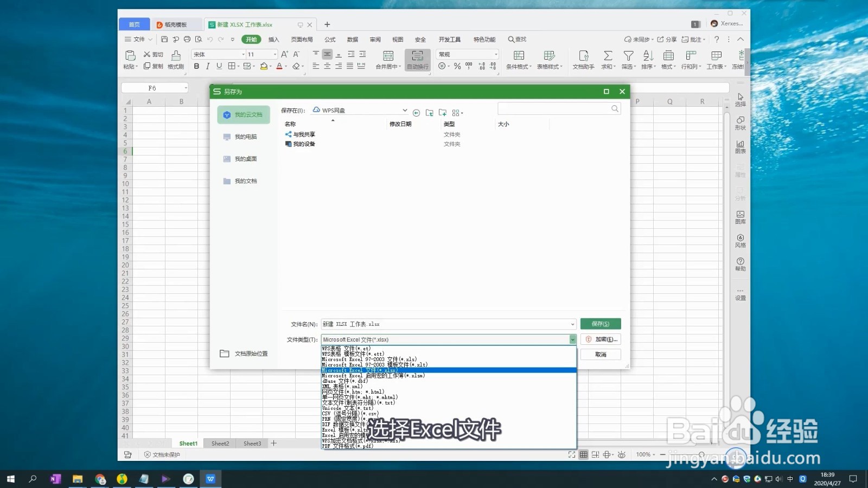Add a new sheet with plus icon
This screenshot has height=488, width=868.
tap(274, 443)
